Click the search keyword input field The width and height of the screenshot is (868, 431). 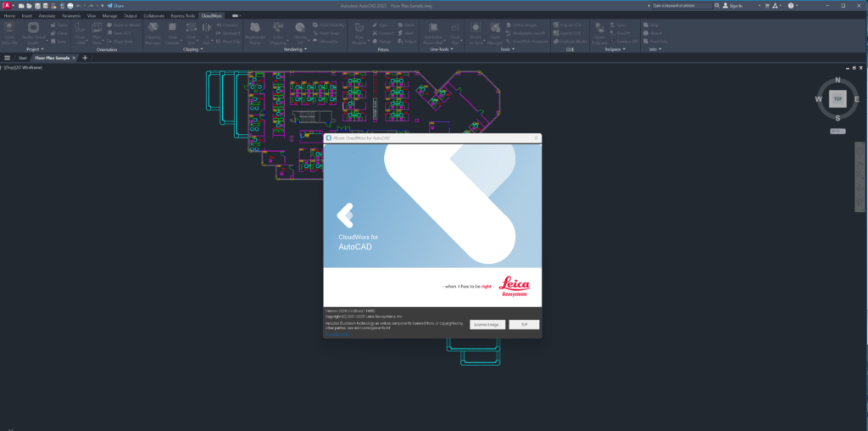pos(682,6)
